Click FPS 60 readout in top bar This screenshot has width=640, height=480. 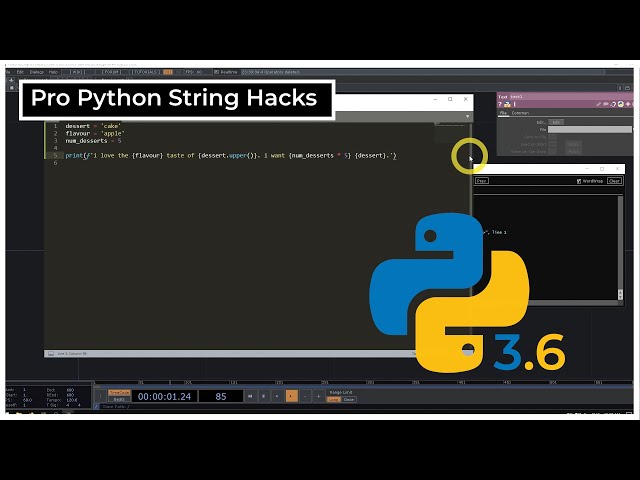(x=194, y=72)
